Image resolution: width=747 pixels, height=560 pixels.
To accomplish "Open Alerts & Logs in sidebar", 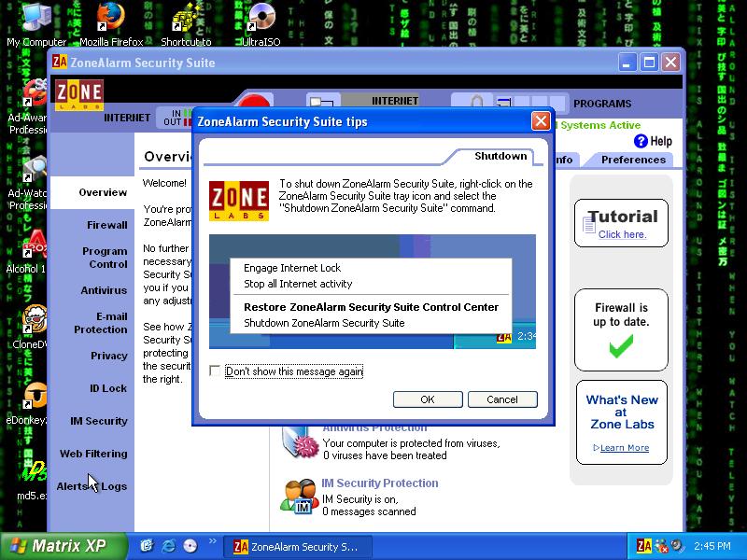I will pos(92,486).
